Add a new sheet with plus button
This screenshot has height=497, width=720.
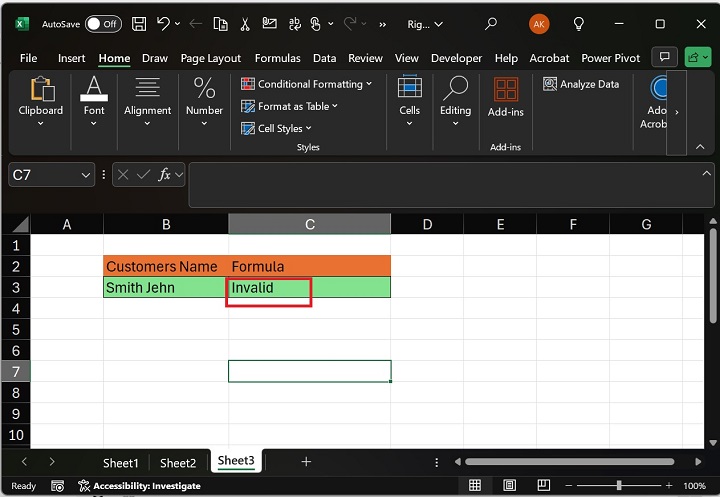306,462
